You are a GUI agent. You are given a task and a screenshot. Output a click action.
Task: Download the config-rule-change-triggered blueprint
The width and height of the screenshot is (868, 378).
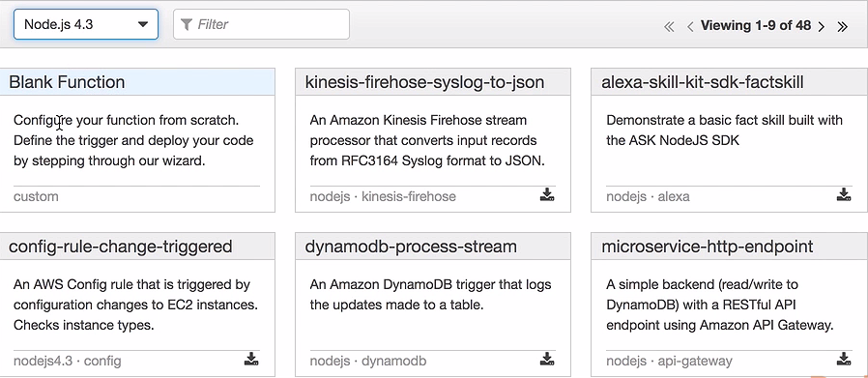pos(251,360)
